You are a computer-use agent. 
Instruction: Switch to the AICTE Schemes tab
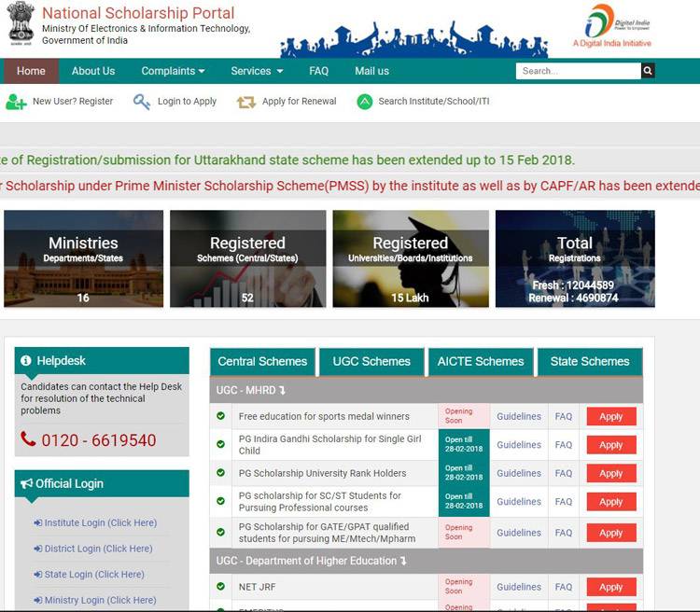click(x=481, y=361)
